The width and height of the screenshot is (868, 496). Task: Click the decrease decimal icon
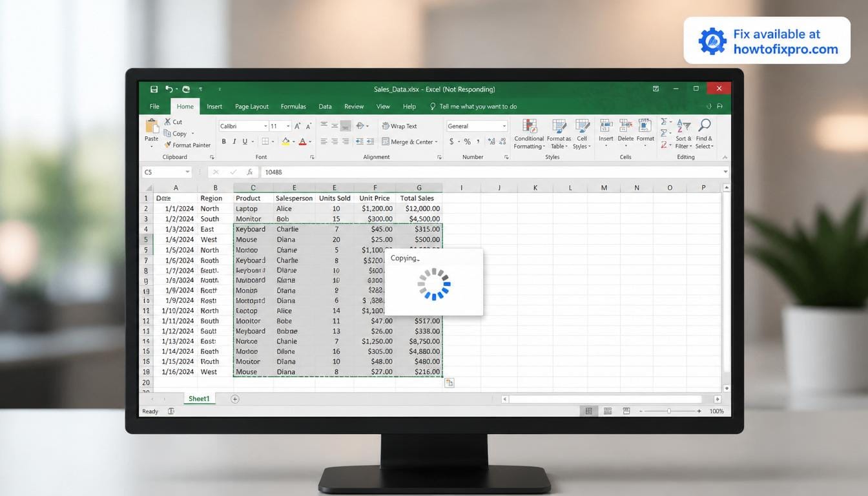pyautogui.click(x=502, y=141)
